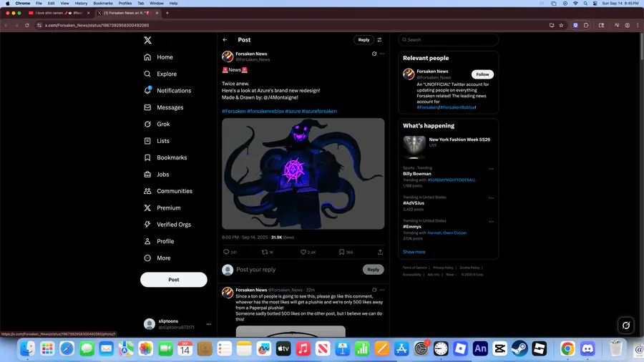
Task: Open Discord from the Dock
Action: coord(587,349)
